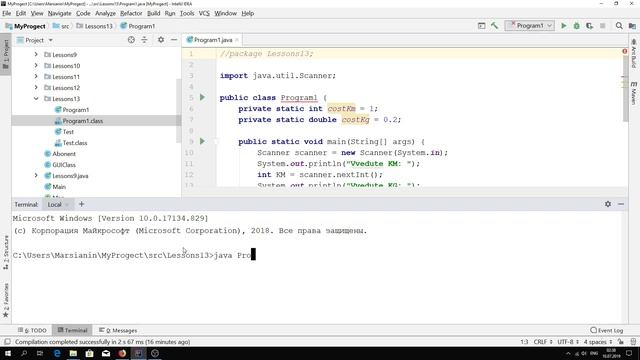The height and width of the screenshot is (360, 640).
Task: Click the Stop square toolbar icon
Action: (x=602, y=26)
